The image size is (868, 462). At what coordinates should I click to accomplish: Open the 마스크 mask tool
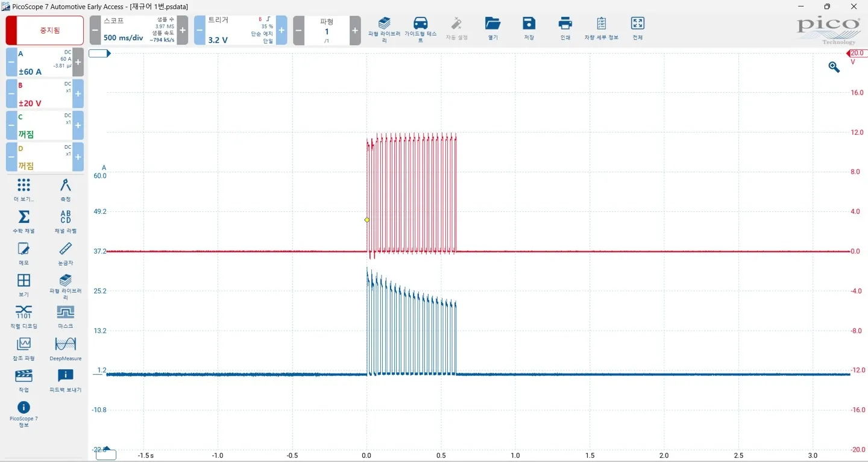point(66,317)
